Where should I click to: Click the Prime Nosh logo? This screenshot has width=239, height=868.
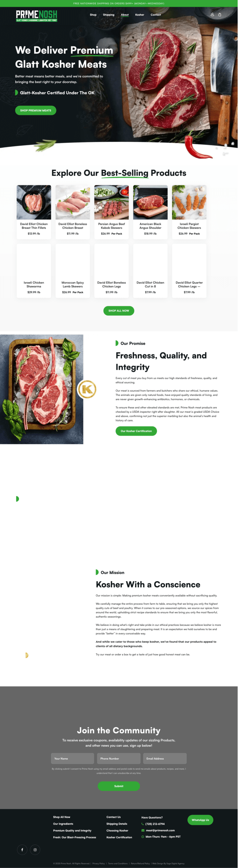(37, 16)
